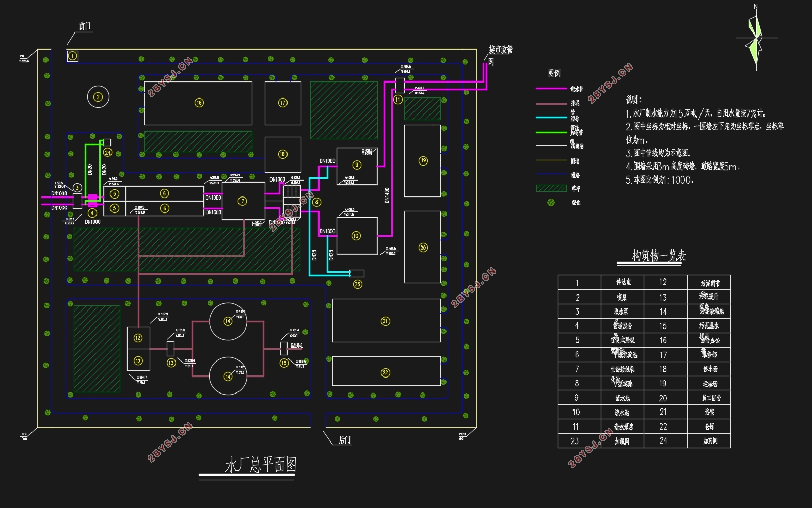Click circled marker 11 near pump house
The width and height of the screenshot is (812, 508).
pyautogui.click(x=398, y=100)
